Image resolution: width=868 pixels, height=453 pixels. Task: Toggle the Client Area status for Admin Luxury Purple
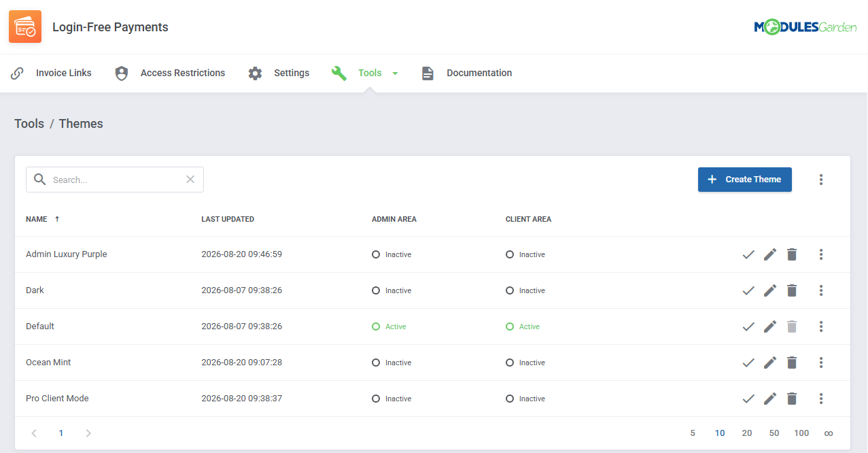(x=525, y=254)
